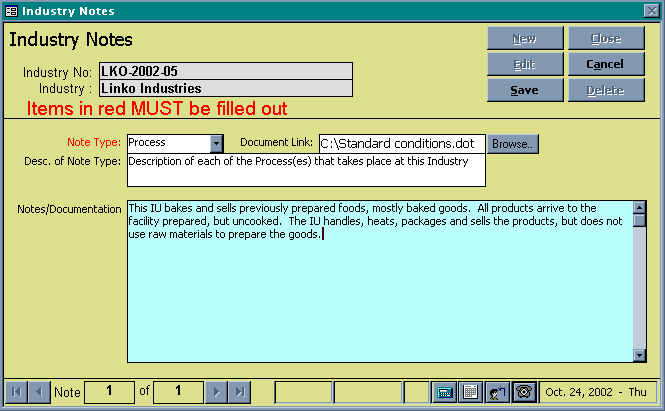Click the Document Link path field
Viewport: 665px width, 411px height.
402,144
